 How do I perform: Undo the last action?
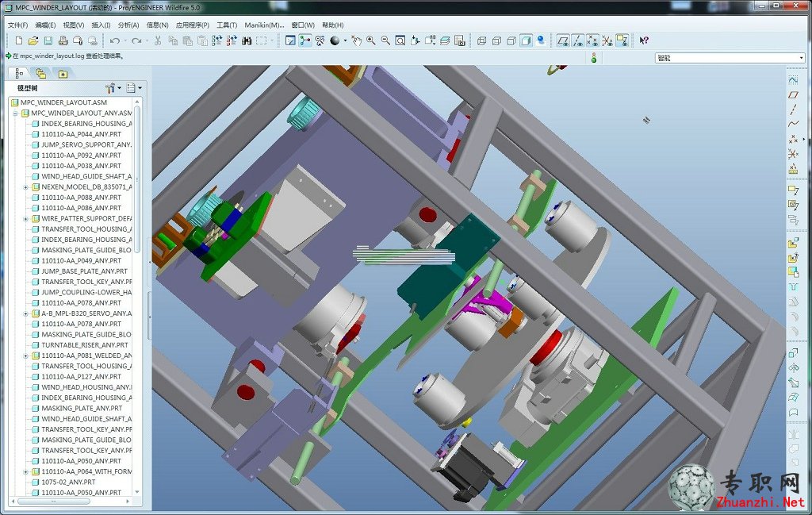pyautogui.click(x=114, y=40)
